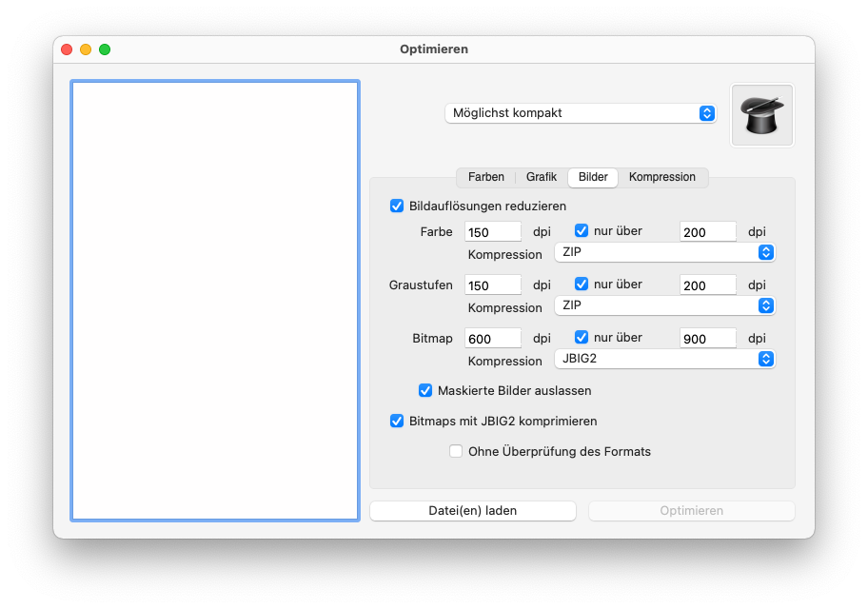This screenshot has width=868, height=609.
Task: Toggle 'Bildauflösungen reduzieren' checkbox
Action: point(397,206)
